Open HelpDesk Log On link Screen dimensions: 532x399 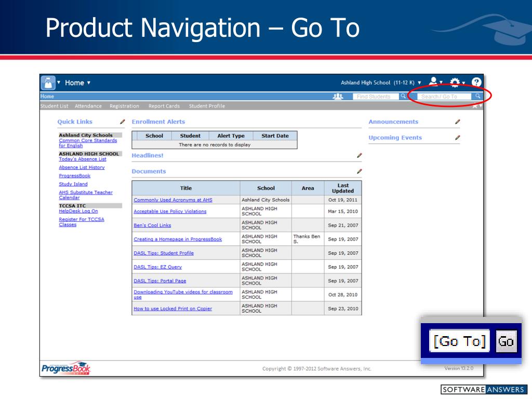coord(78,211)
